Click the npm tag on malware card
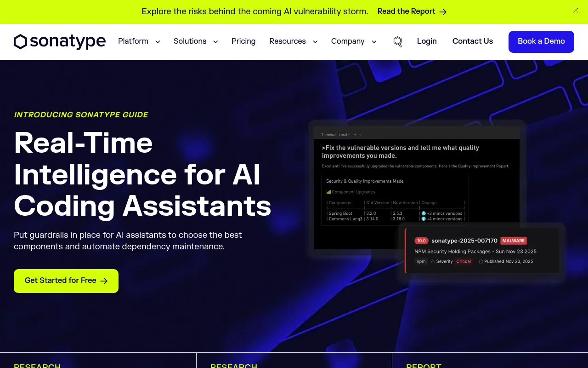This screenshot has height=368, width=588. point(421,261)
